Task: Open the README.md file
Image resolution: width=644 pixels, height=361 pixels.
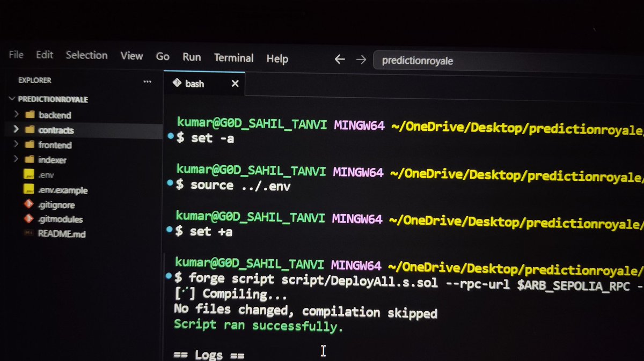Action: coord(62,234)
